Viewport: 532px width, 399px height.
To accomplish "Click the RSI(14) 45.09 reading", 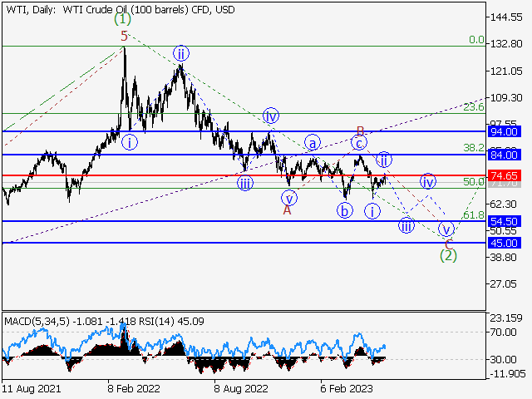I will (171, 322).
